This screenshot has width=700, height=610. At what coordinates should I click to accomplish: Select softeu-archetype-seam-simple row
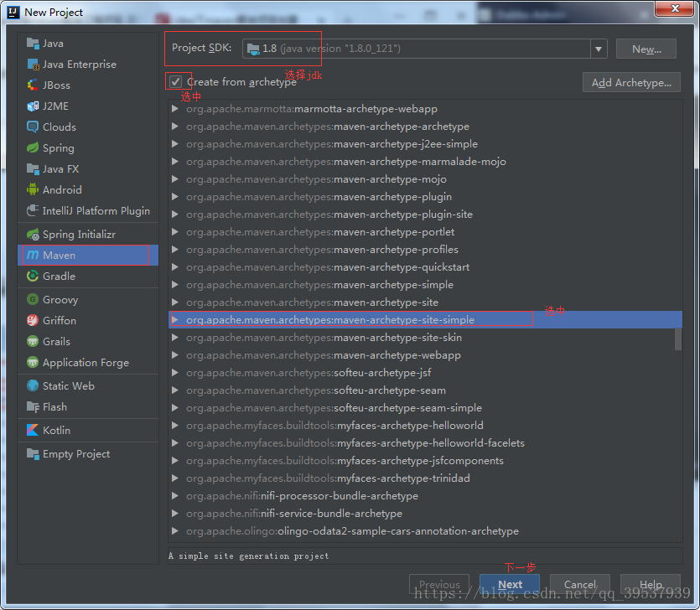(425, 408)
